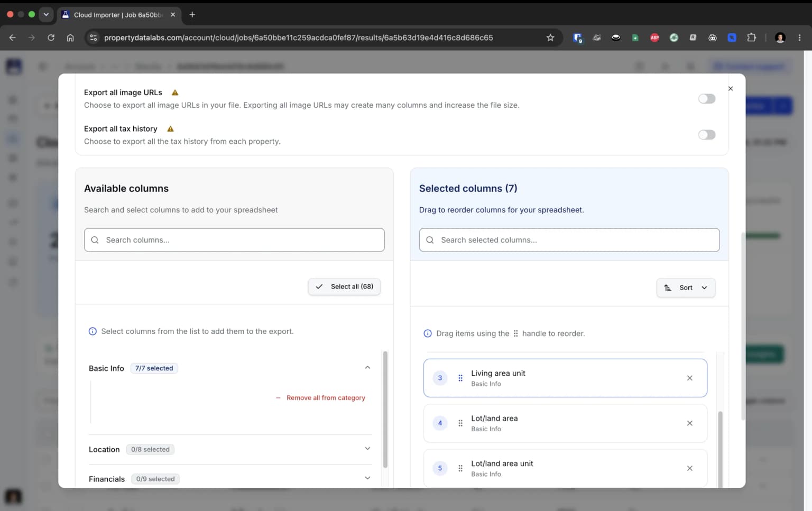Click the warning icon next to Export all image URLs
This screenshot has width=812, height=511.
click(x=175, y=92)
